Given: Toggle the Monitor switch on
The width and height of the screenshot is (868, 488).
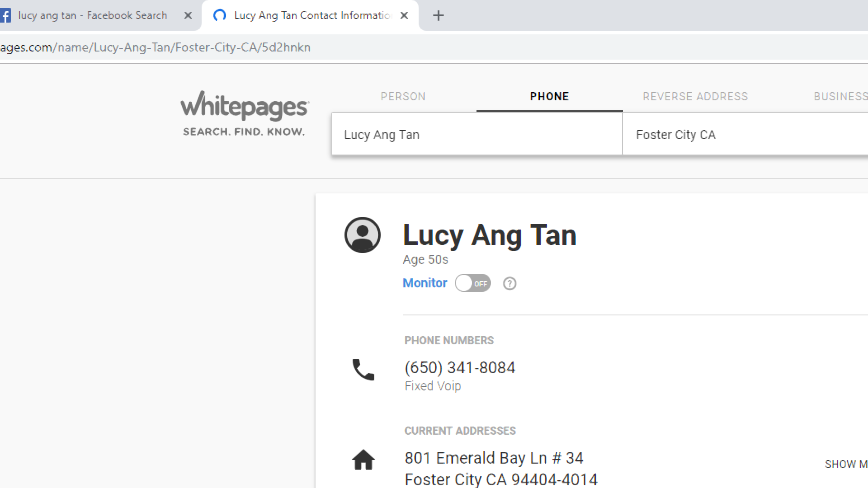Looking at the screenshot, I should (472, 283).
